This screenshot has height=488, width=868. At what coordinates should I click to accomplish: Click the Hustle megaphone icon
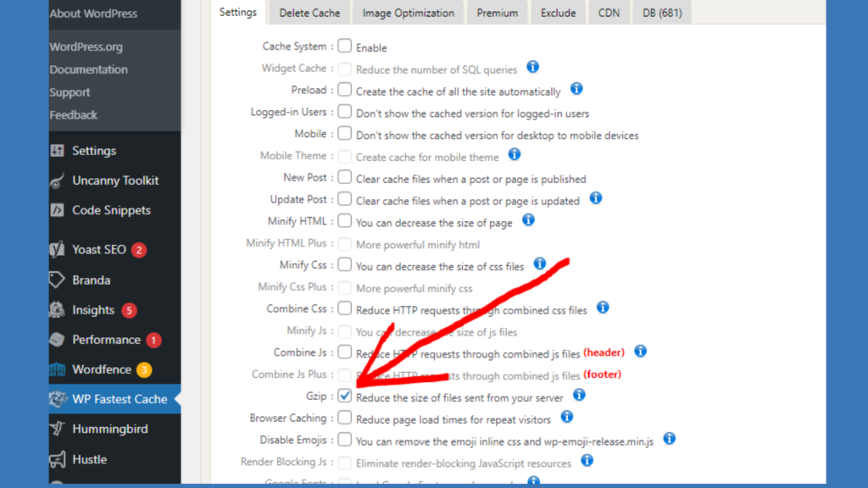click(57, 459)
